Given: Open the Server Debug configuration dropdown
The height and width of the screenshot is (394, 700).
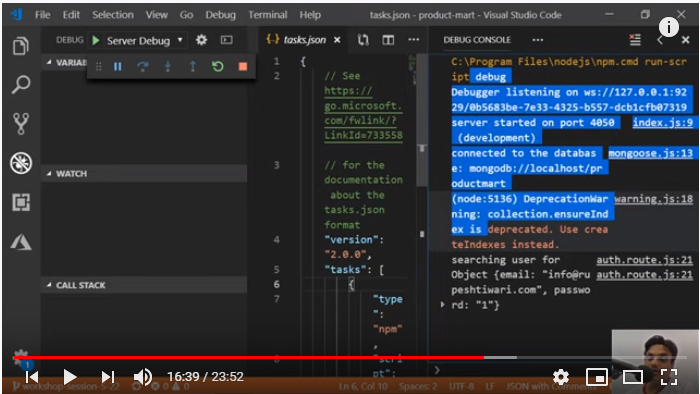Looking at the screenshot, I should tap(144, 41).
